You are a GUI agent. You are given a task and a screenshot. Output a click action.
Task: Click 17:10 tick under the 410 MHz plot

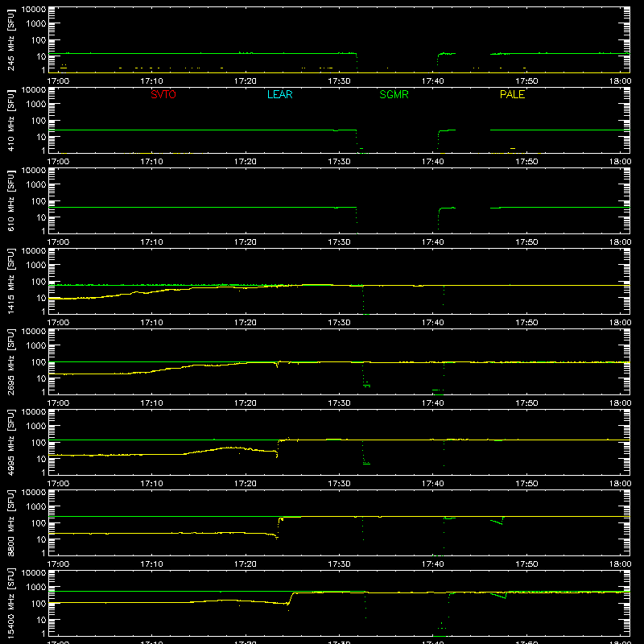click(151, 162)
